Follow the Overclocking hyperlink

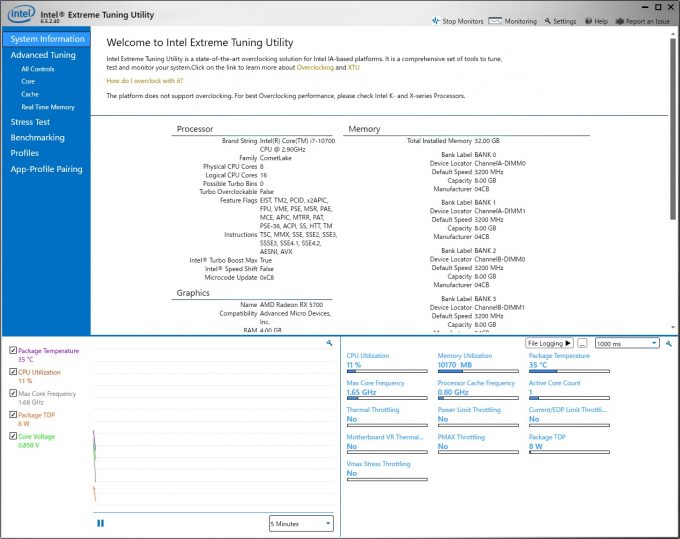tap(315, 68)
